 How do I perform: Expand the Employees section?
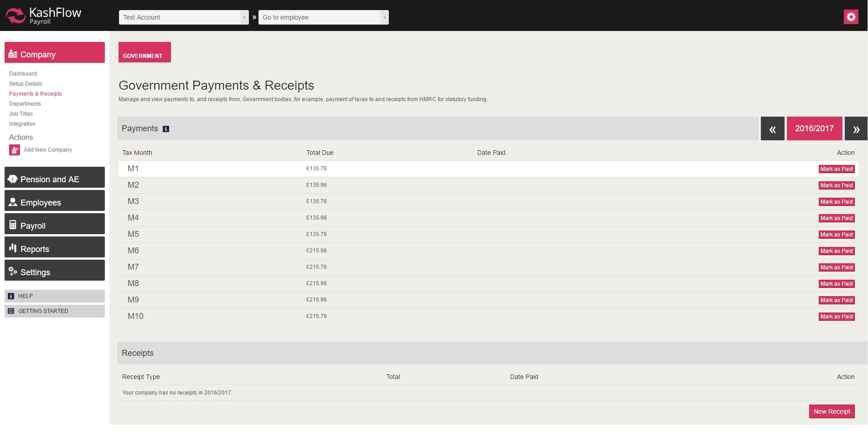pos(55,200)
